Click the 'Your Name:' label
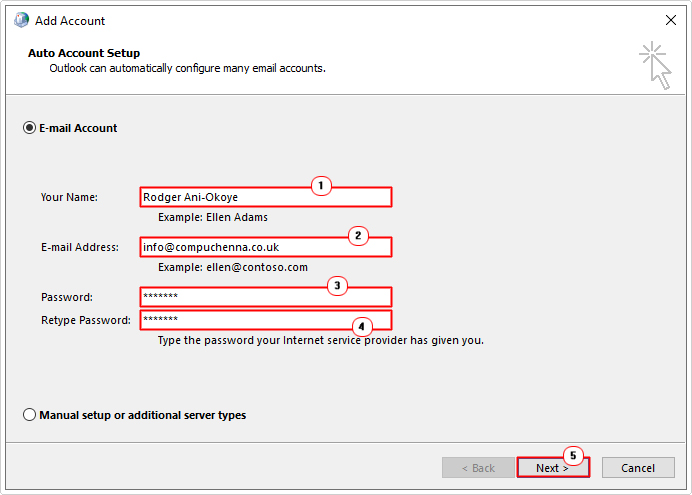 (x=69, y=197)
